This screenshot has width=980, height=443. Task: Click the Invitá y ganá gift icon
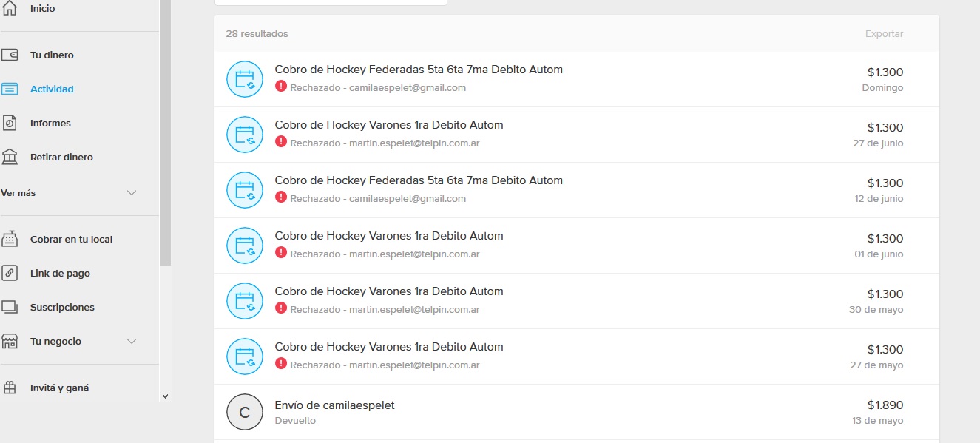pyautogui.click(x=10, y=388)
